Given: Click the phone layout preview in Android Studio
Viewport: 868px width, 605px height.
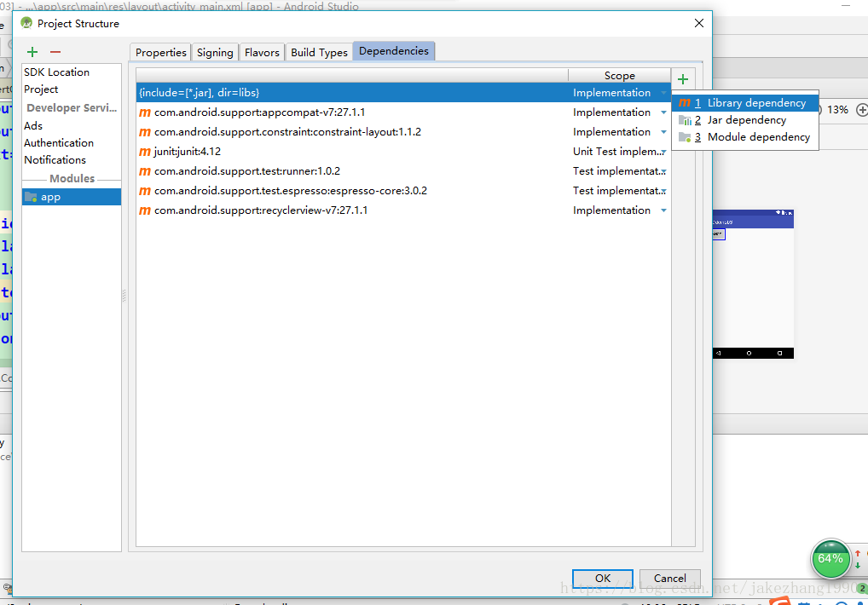Looking at the screenshot, I should pyautogui.click(x=753, y=285).
